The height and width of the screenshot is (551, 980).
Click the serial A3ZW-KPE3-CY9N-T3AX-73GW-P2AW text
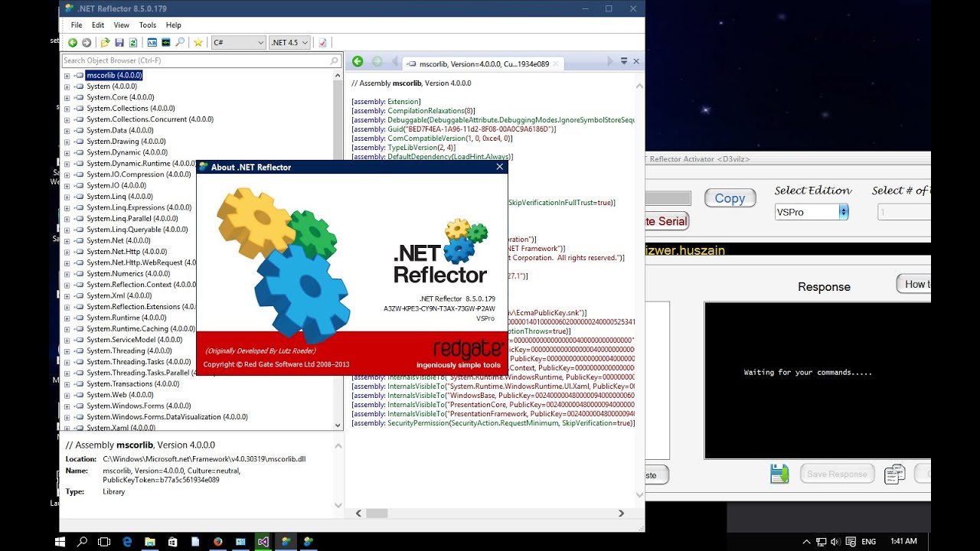coord(439,308)
